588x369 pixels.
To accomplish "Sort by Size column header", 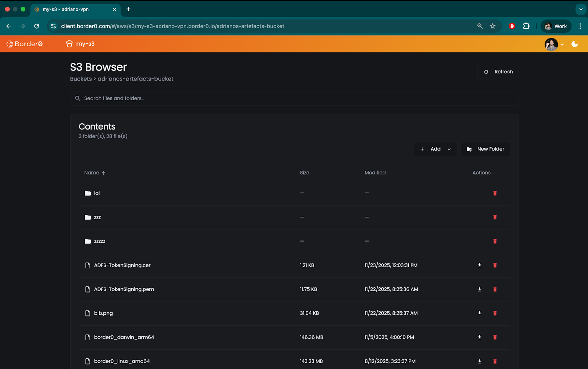I will [x=304, y=173].
